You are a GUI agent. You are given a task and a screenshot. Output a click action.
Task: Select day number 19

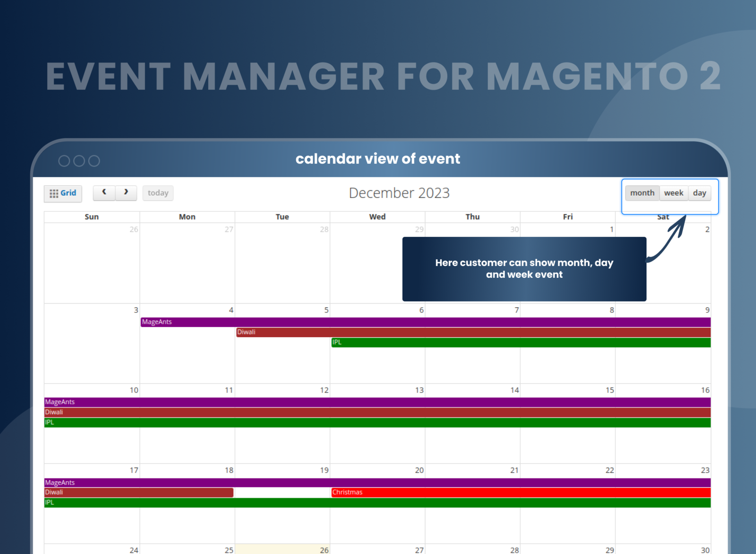(x=324, y=471)
